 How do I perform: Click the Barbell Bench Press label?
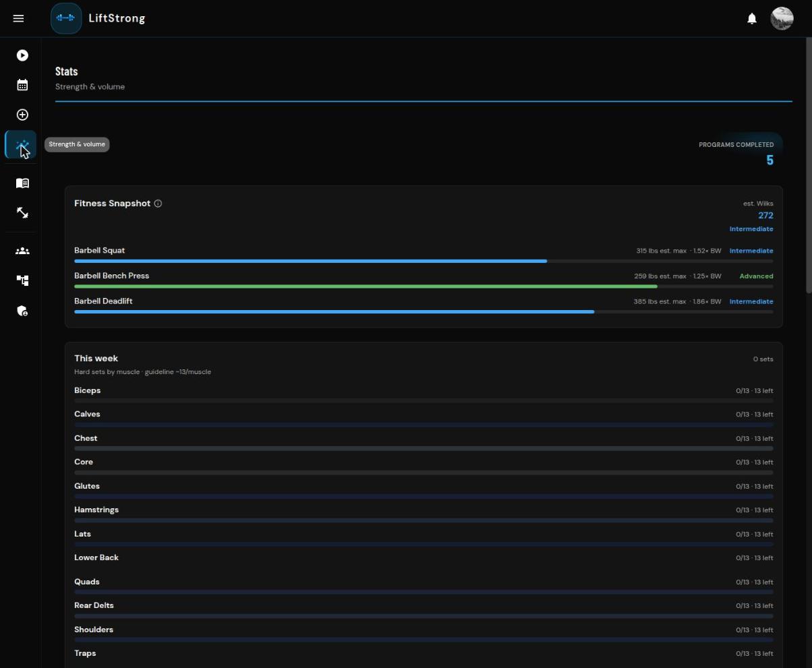tap(111, 276)
